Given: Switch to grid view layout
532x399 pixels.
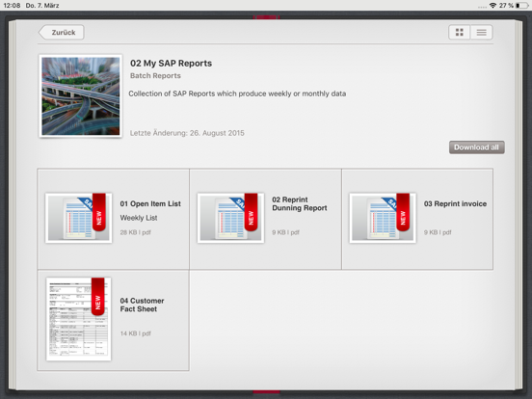Looking at the screenshot, I should pyautogui.click(x=460, y=33).
